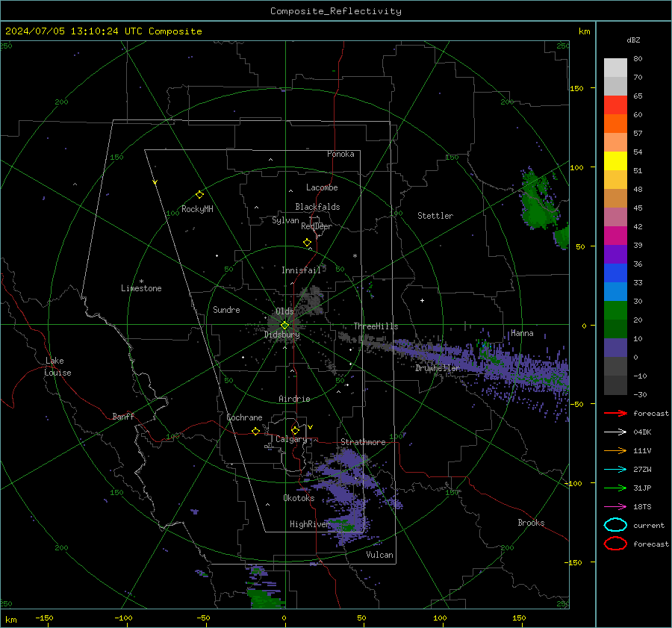Click the red forecast ellipse in the legend
The width and height of the screenshot is (672, 628).
(x=615, y=544)
